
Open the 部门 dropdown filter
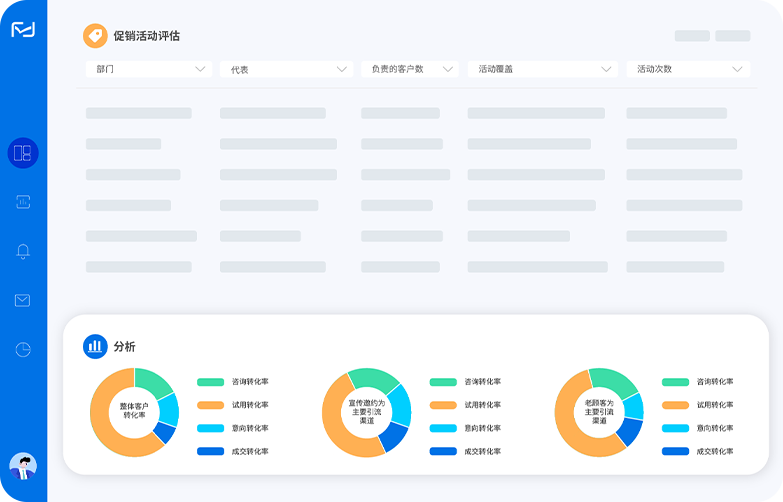click(149, 69)
